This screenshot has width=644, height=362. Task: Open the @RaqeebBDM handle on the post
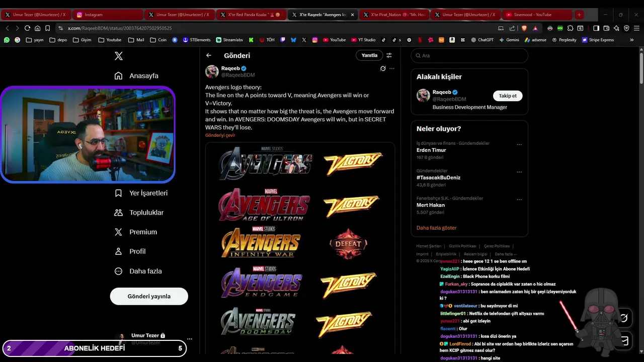[238, 75]
